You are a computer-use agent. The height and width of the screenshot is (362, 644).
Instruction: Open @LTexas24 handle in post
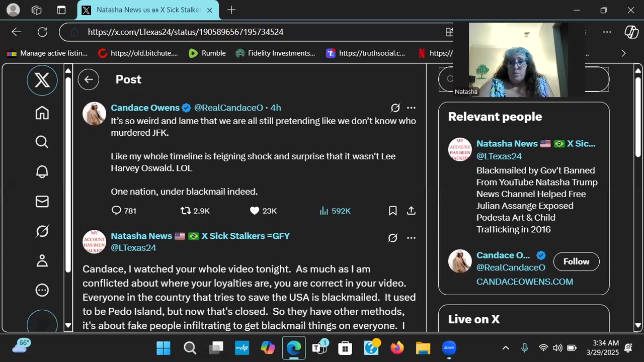[133, 248]
